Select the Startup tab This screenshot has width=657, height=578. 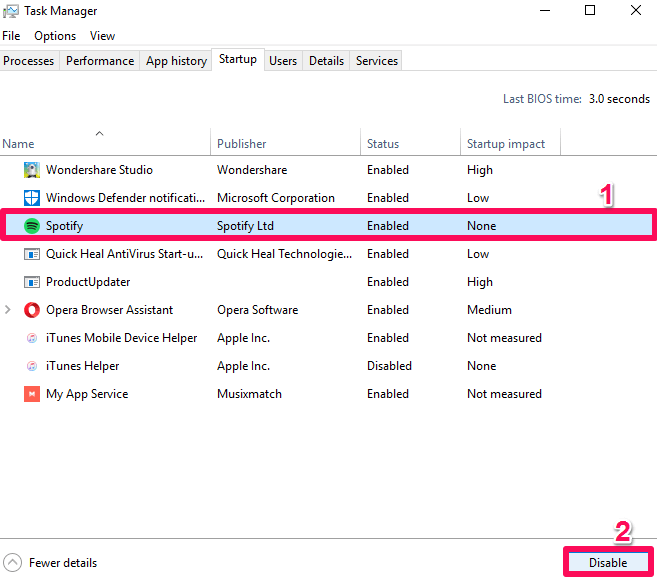click(x=238, y=60)
